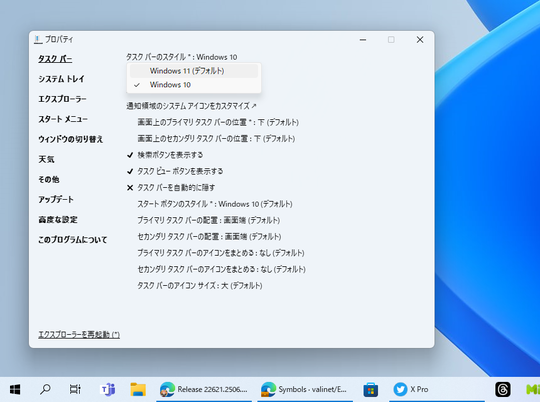Viewport: 540px width, 402px height.
Task: Change primary taskbar icon combining setting
Action: click(x=221, y=253)
